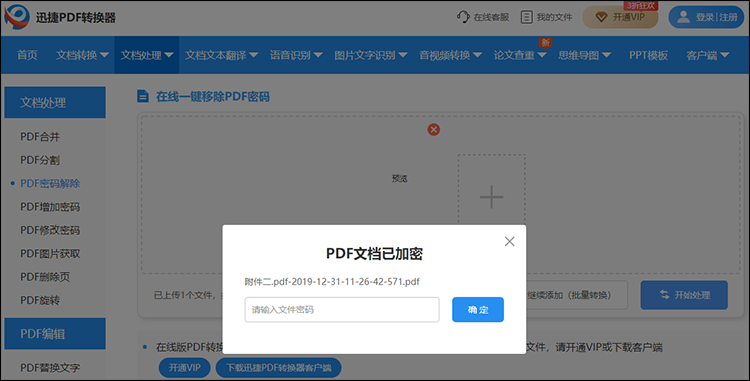Select PDF增加密码 in sidebar
This screenshot has height=381, width=750.
pyautogui.click(x=50, y=207)
